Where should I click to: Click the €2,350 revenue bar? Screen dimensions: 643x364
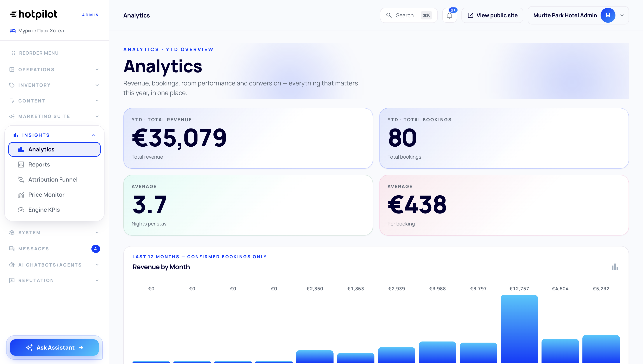[x=315, y=357]
